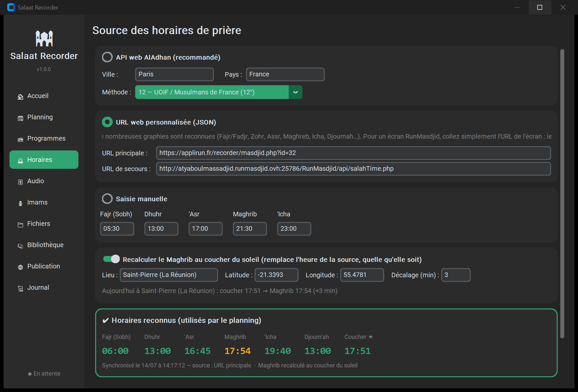Screen dimensions: 578x392
Task: Click the Audio speaker icon
Action: 20,182
